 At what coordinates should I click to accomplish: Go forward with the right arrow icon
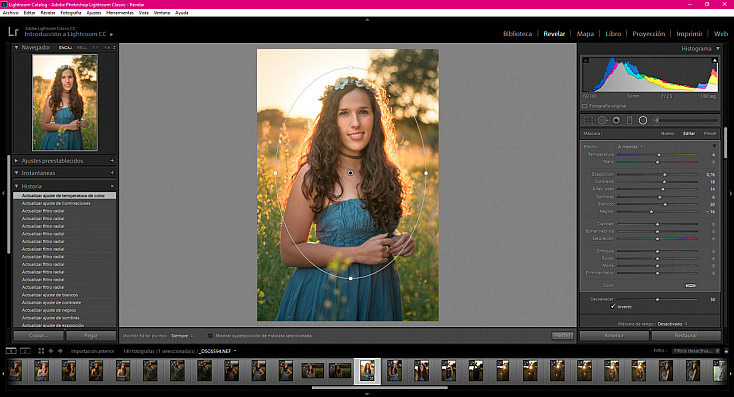coord(60,351)
